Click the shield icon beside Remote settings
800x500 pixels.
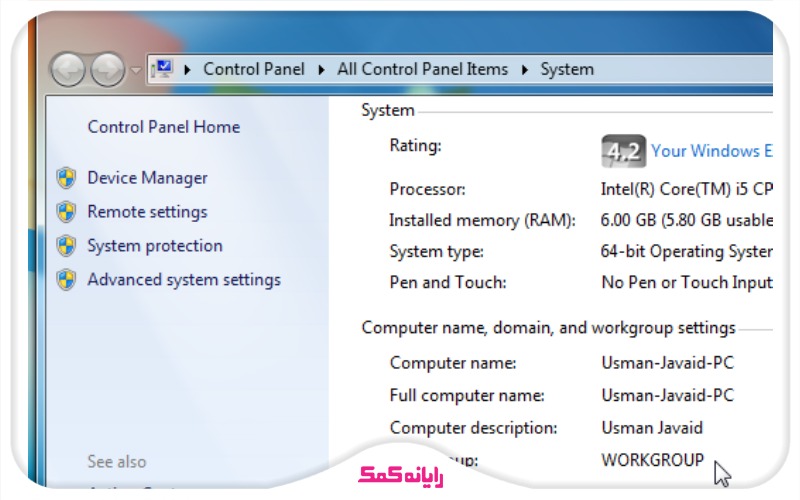coord(66,212)
